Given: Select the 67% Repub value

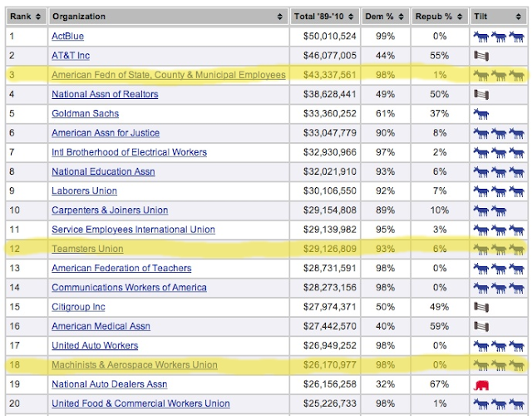Looking at the screenshot, I should [x=440, y=384].
